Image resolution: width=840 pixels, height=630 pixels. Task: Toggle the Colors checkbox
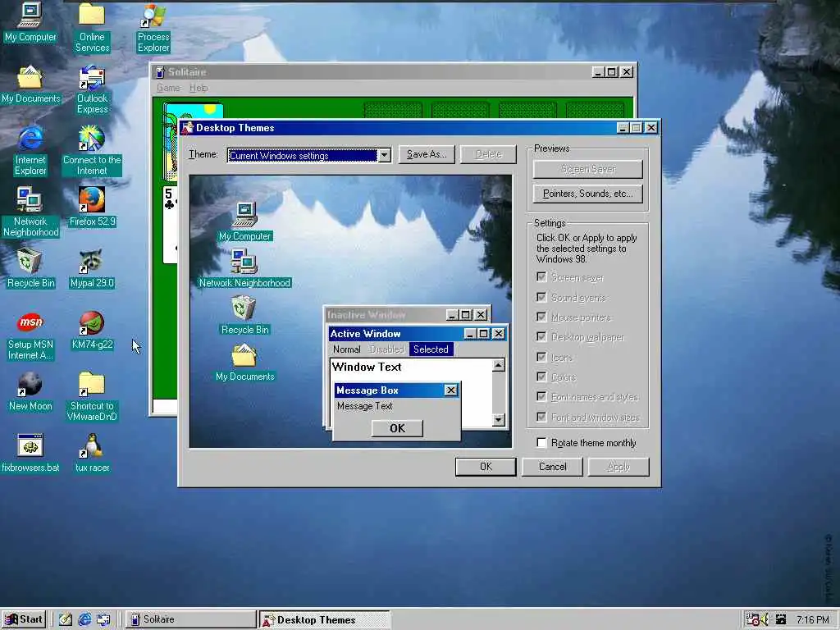(x=541, y=377)
